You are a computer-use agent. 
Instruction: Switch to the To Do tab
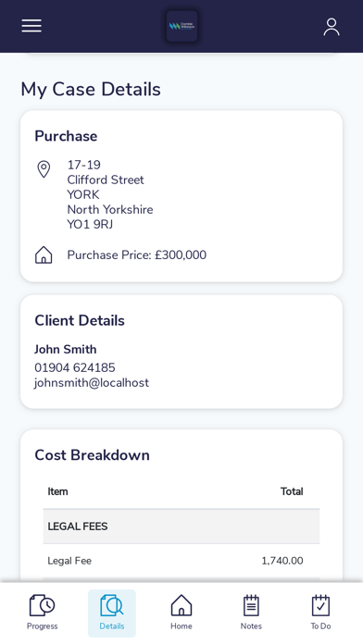320,613
